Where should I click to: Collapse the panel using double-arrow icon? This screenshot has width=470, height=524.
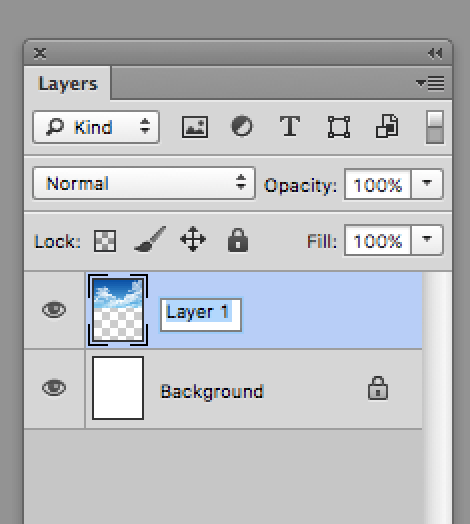coord(435,53)
